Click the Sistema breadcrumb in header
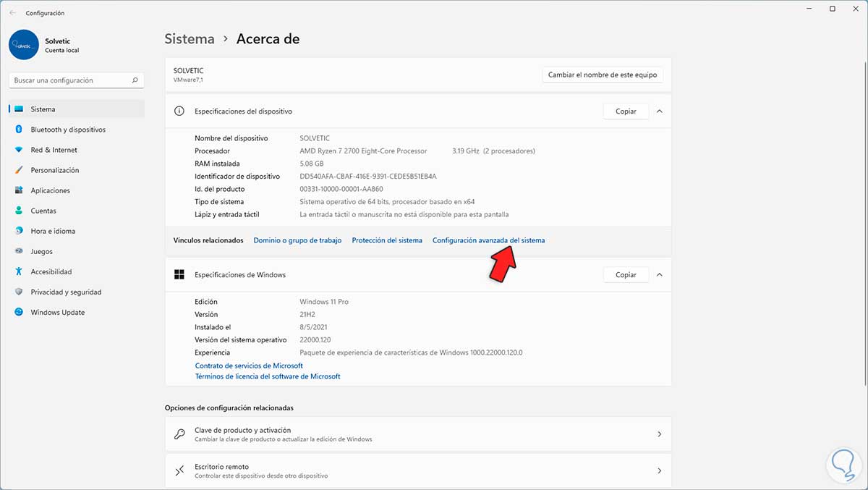 tap(190, 39)
